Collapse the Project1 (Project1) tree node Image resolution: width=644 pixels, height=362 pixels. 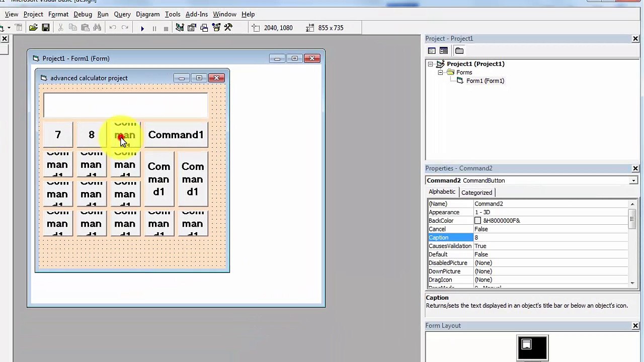[430, 64]
